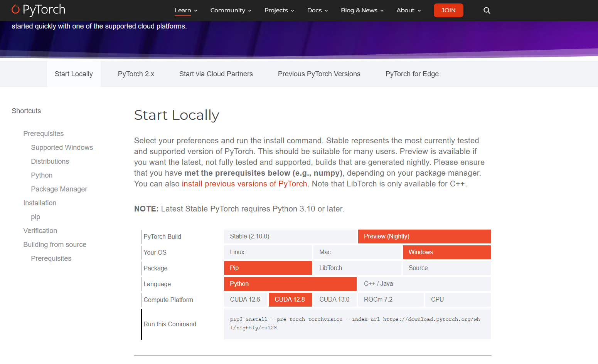598x364 pixels.
Task: Expand the Projects menu
Action: point(279,10)
